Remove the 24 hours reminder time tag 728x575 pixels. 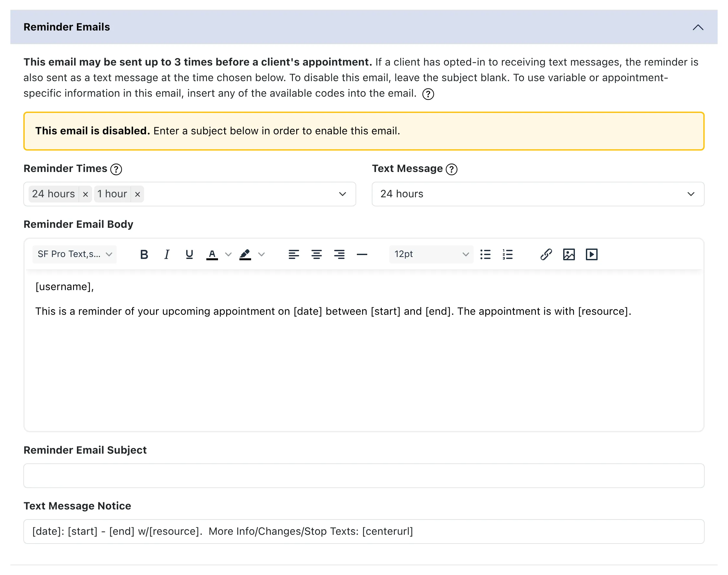pyautogui.click(x=86, y=194)
